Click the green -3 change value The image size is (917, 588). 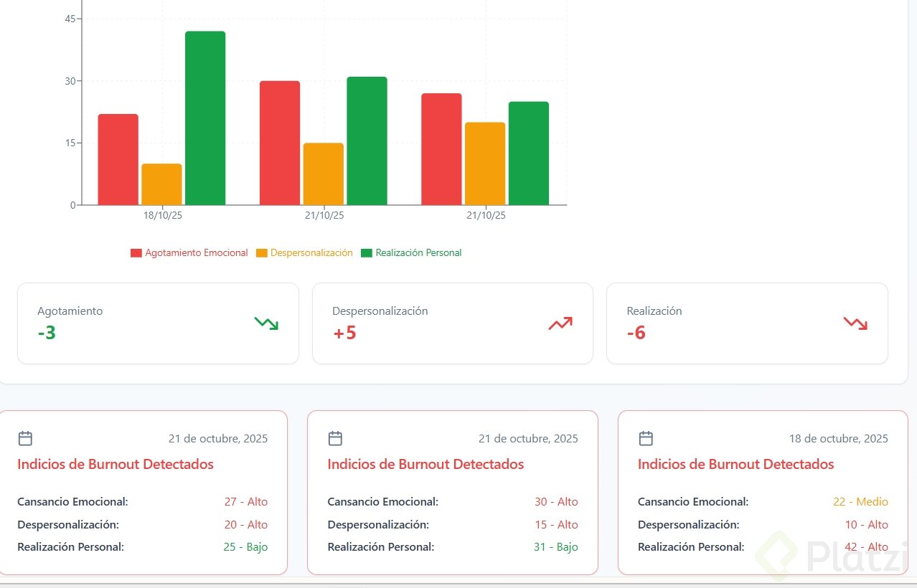(47, 333)
